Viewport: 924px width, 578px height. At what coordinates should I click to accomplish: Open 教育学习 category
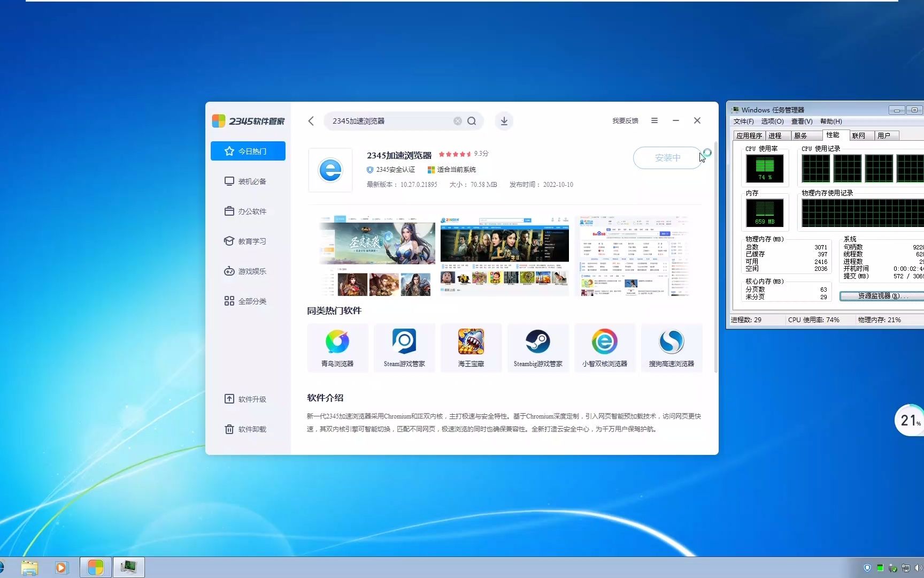[248, 241]
